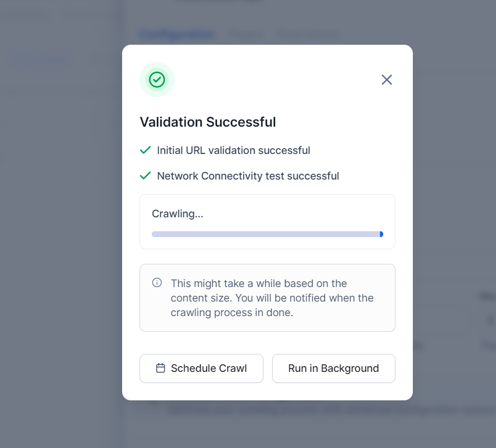This screenshot has height=448, width=496.
Task: Switch to the blurred Configuration tab
Action: 177,34
